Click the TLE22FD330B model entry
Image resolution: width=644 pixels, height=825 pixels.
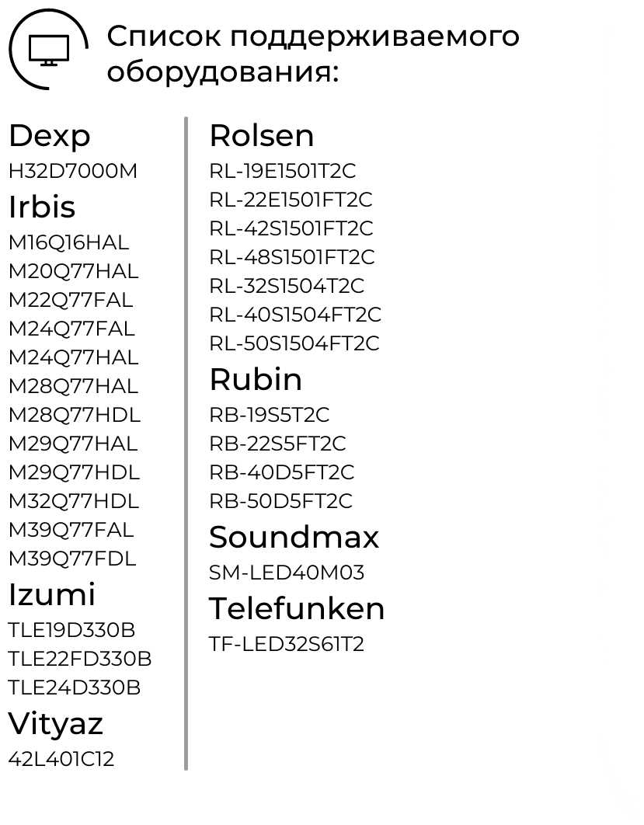pyautogui.click(x=80, y=660)
